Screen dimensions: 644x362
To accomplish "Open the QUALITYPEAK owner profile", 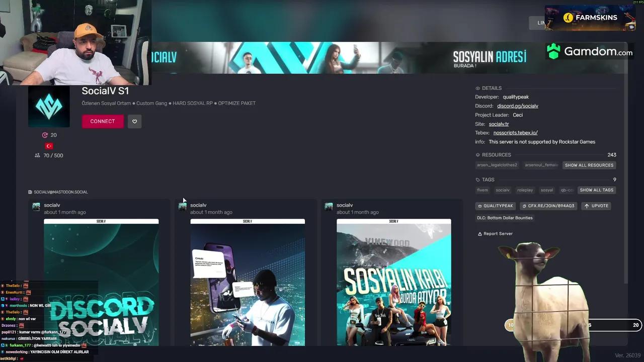I will (x=496, y=206).
